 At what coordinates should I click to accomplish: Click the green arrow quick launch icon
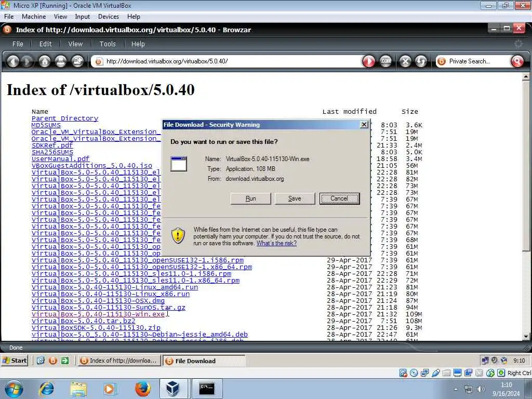click(x=65, y=361)
